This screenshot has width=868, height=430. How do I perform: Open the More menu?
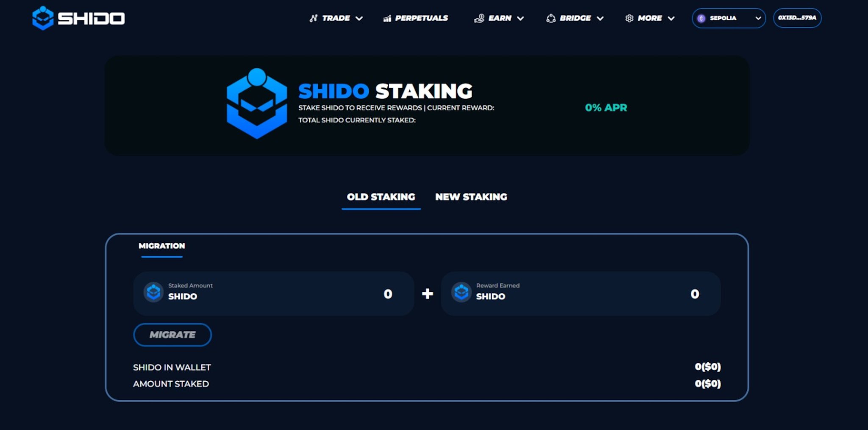click(650, 18)
